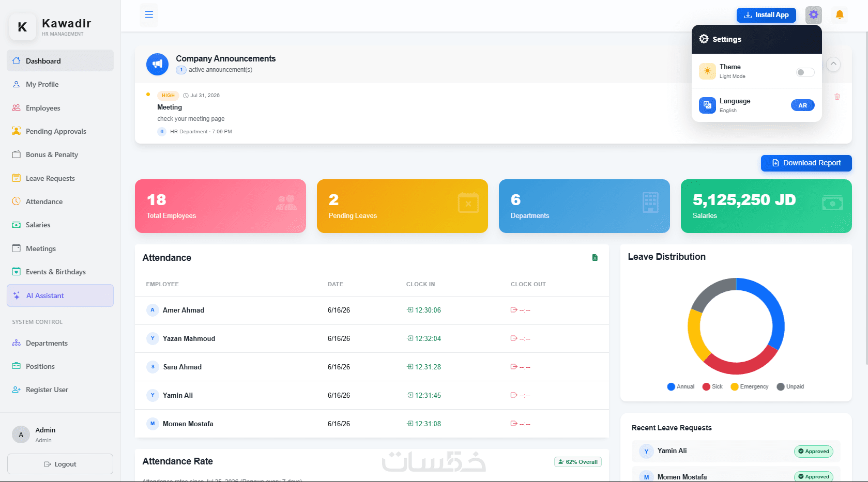The width and height of the screenshot is (868, 482).
Task: Click Amer Ahmad's avatar initial
Action: tap(153, 310)
